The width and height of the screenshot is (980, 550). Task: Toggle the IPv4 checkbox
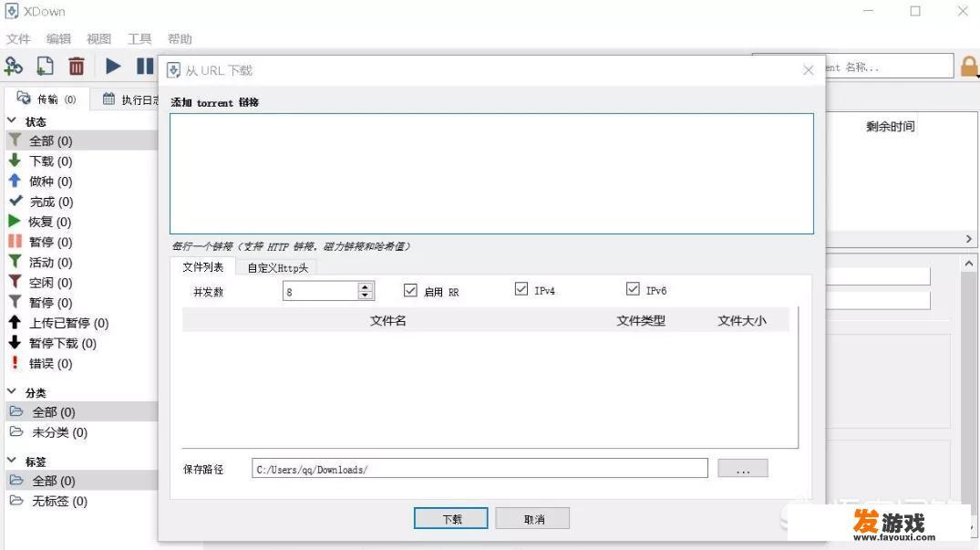[x=521, y=289]
